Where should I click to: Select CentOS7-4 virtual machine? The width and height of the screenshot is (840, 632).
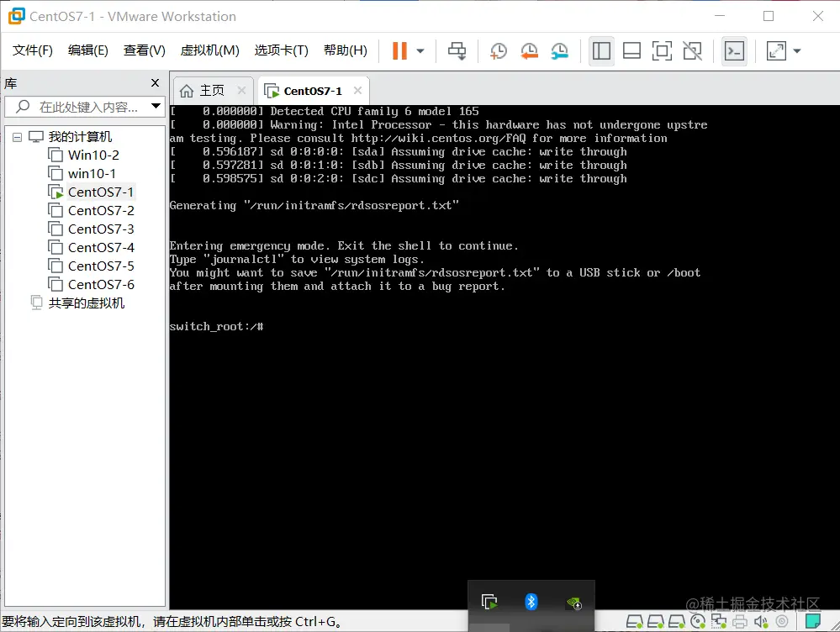click(101, 247)
